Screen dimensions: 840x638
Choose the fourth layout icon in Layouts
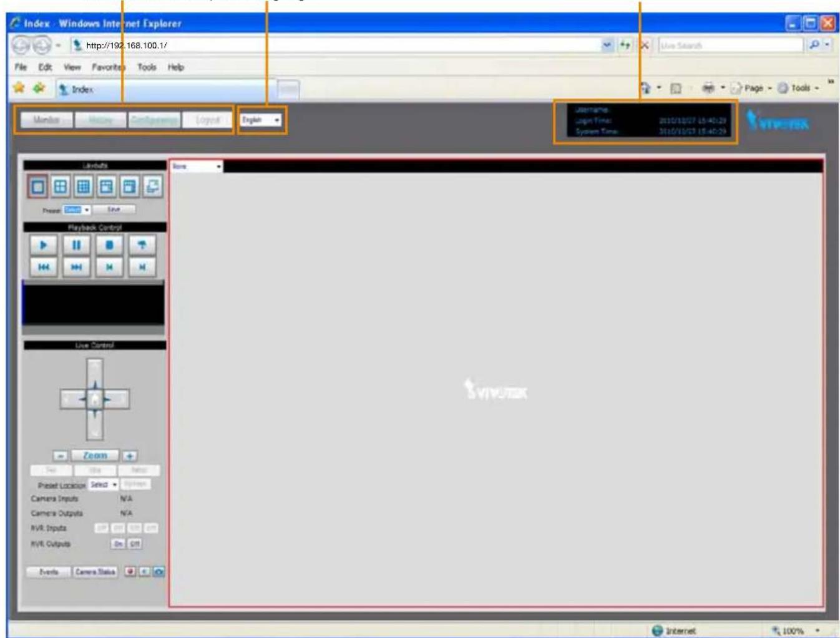(106, 186)
